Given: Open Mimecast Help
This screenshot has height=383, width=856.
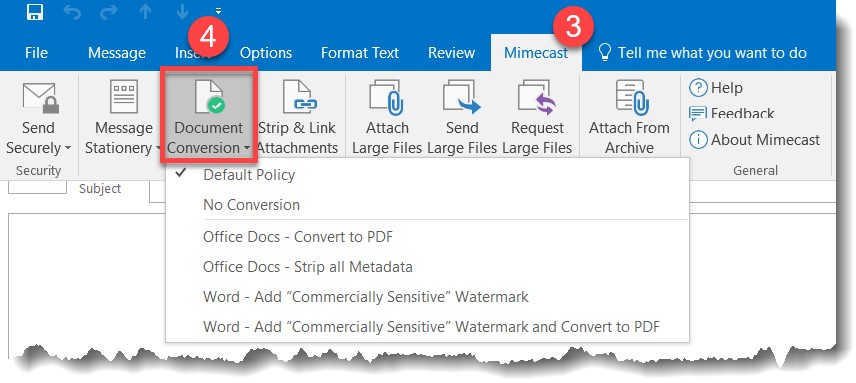Looking at the screenshot, I should [716, 88].
